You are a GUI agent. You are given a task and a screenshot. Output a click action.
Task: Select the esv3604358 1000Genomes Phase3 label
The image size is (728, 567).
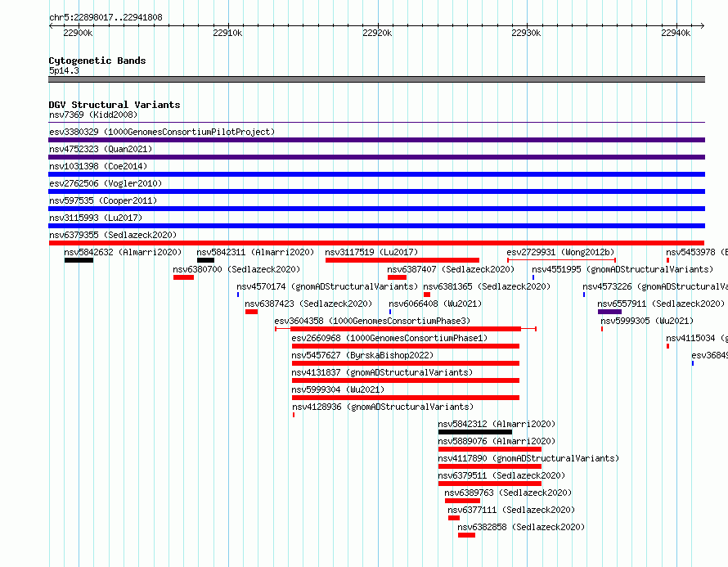(372, 321)
